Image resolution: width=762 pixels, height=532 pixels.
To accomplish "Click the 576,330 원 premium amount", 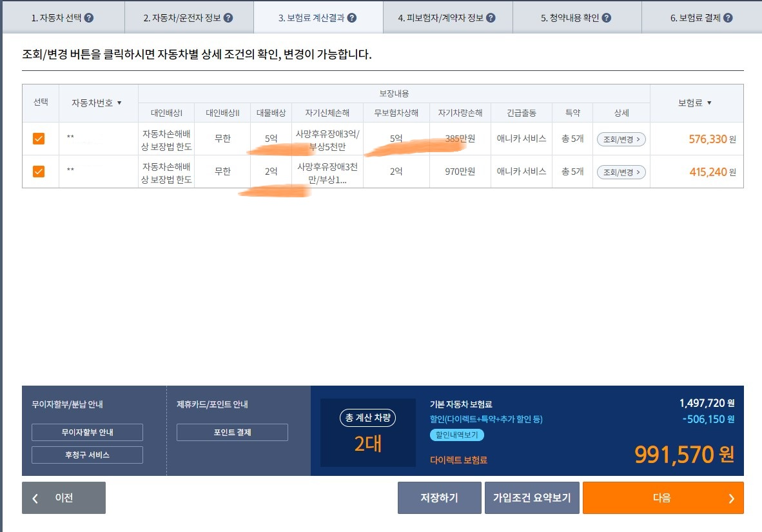I will click(712, 139).
